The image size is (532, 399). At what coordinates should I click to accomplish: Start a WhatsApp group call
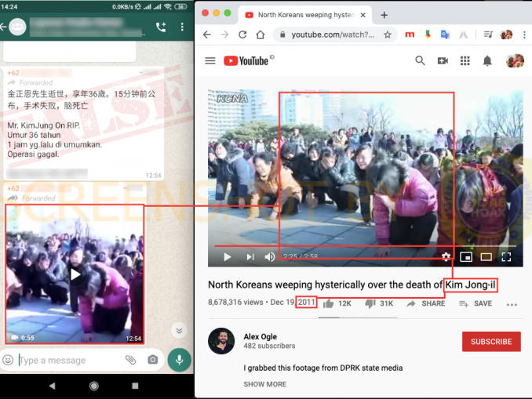click(161, 27)
